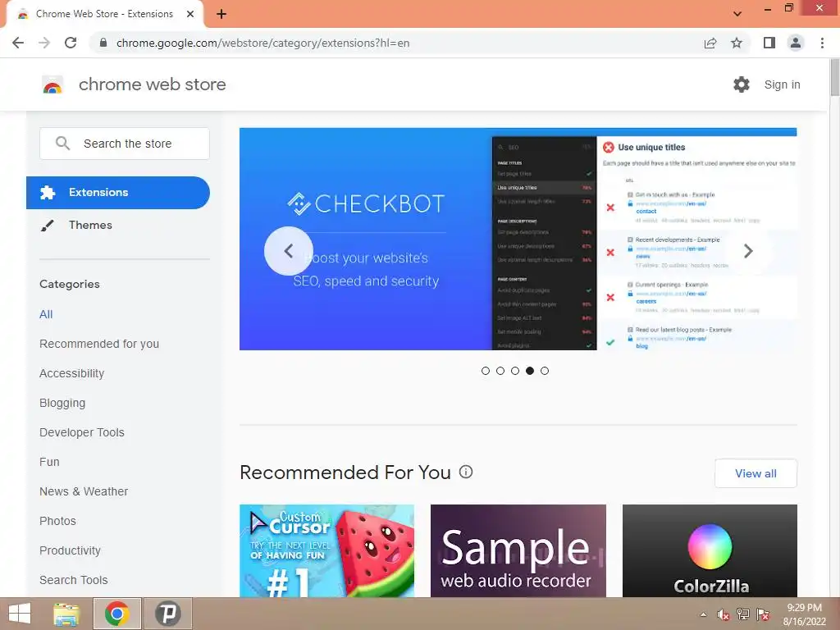Screen dimensions: 840x630
Task: Go to next carousel slide
Action: click(748, 251)
